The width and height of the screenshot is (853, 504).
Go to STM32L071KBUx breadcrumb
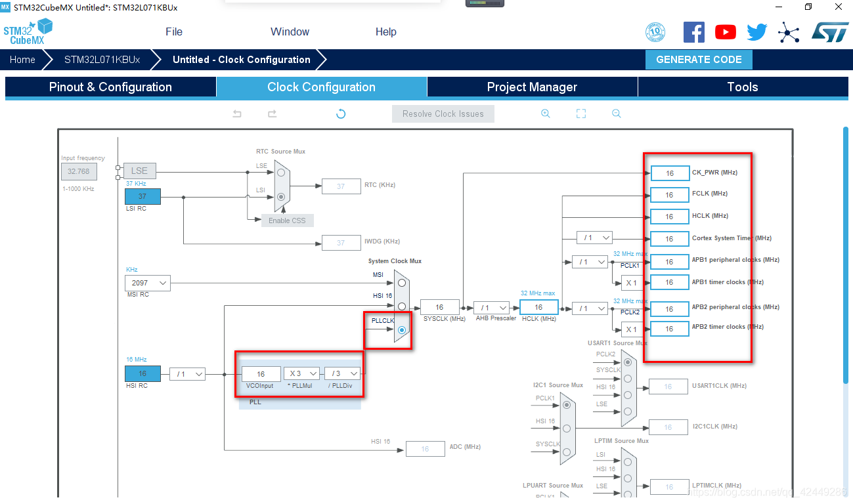102,59
